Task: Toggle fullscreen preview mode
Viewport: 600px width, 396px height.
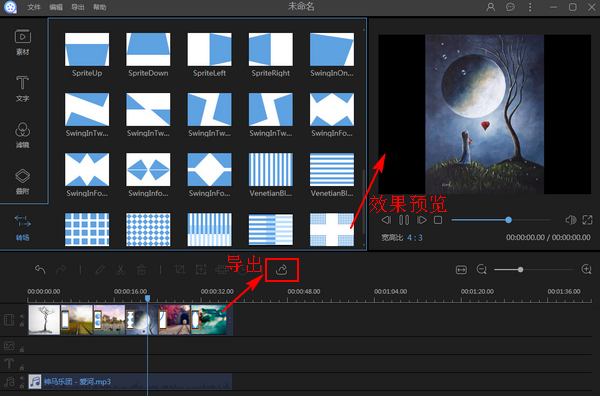Action: click(x=587, y=220)
